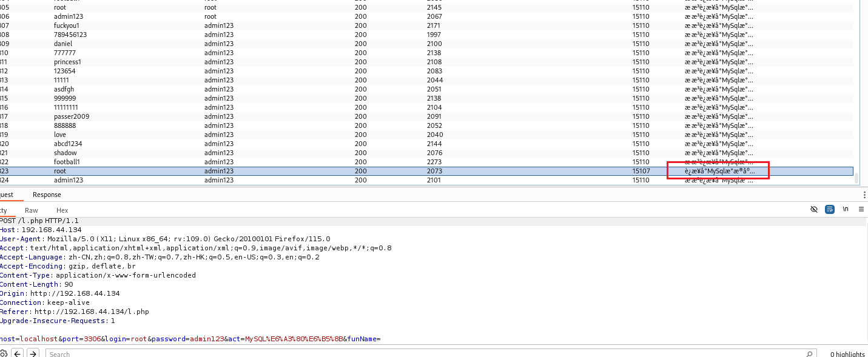
Task: Open the message editor hamburger menu
Action: coord(861,209)
